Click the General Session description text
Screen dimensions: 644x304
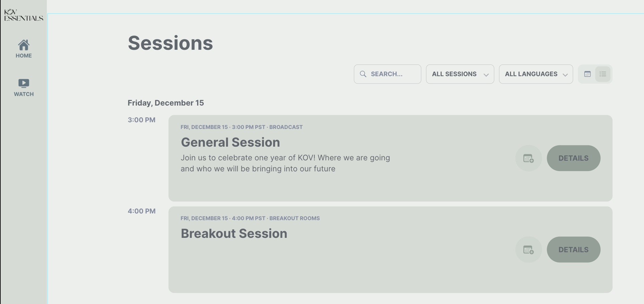[285, 163]
